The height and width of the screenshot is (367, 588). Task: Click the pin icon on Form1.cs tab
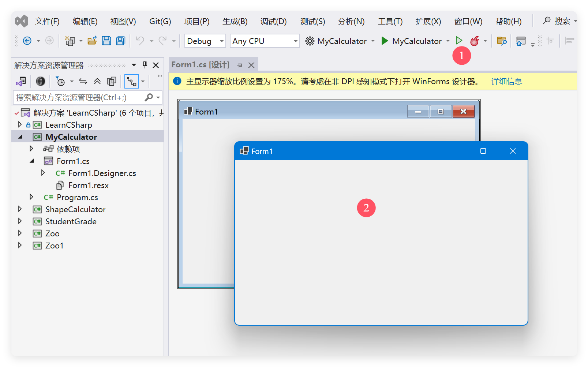pos(240,65)
